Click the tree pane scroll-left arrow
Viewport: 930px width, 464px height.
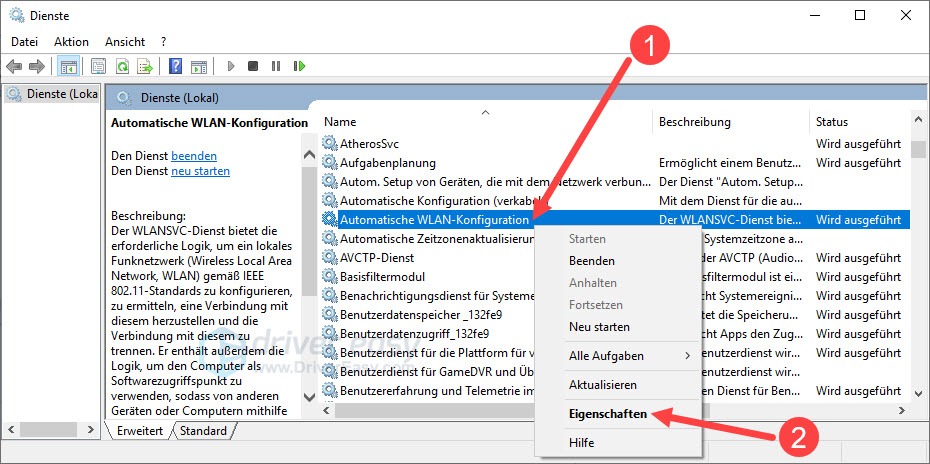pyautogui.click(x=9, y=429)
